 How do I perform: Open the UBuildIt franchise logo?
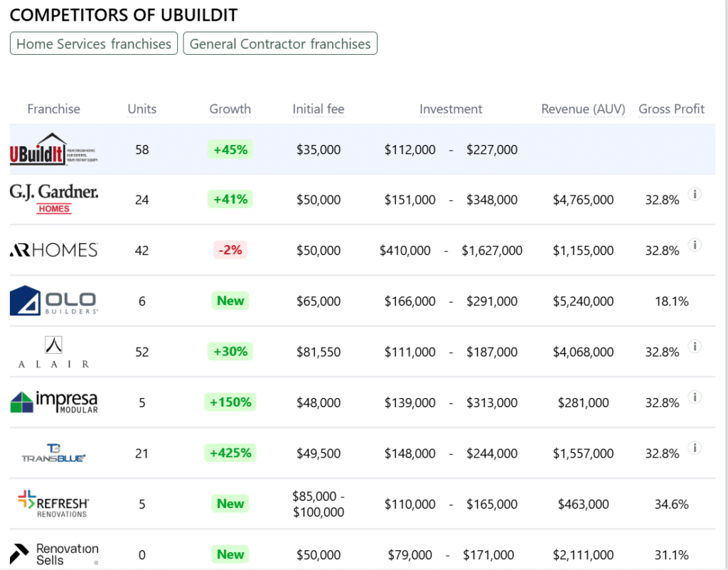click(x=54, y=149)
